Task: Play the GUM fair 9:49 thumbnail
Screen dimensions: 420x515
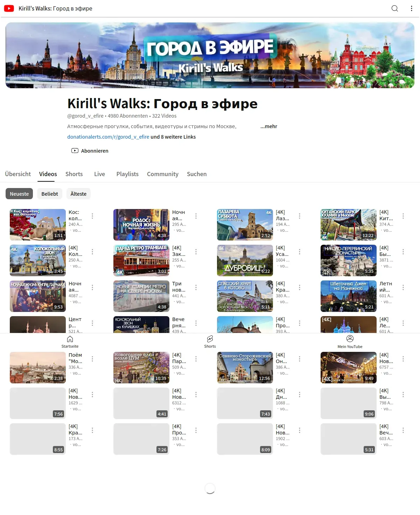Action: [x=349, y=368]
